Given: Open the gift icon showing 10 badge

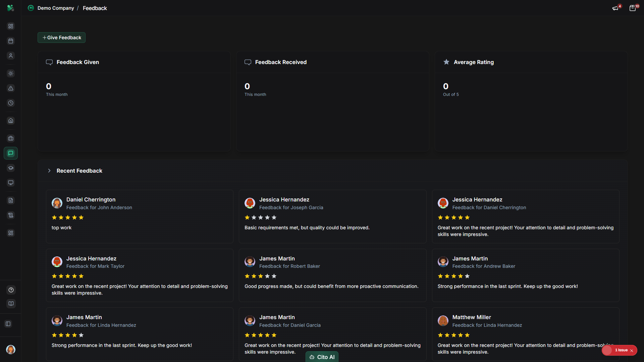Looking at the screenshot, I should click(633, 8).
